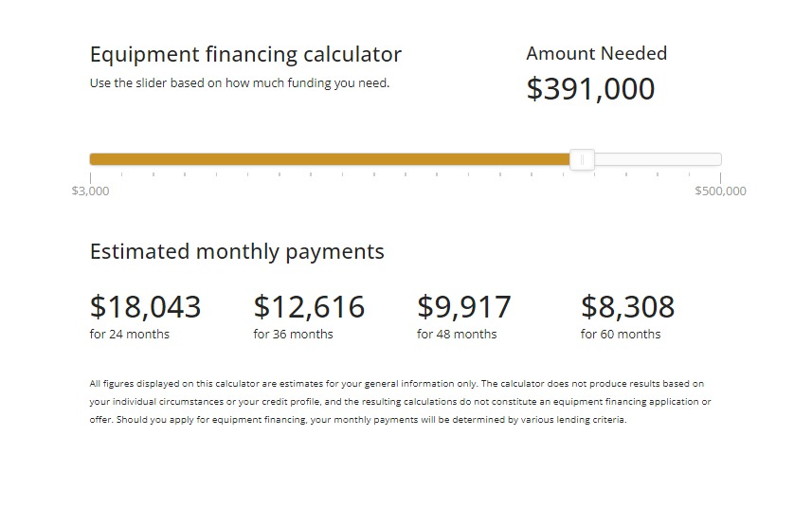Select the $9,917 monthly payment figure
The width and height of the screenshot is (812, 509).
pos(464,307)
